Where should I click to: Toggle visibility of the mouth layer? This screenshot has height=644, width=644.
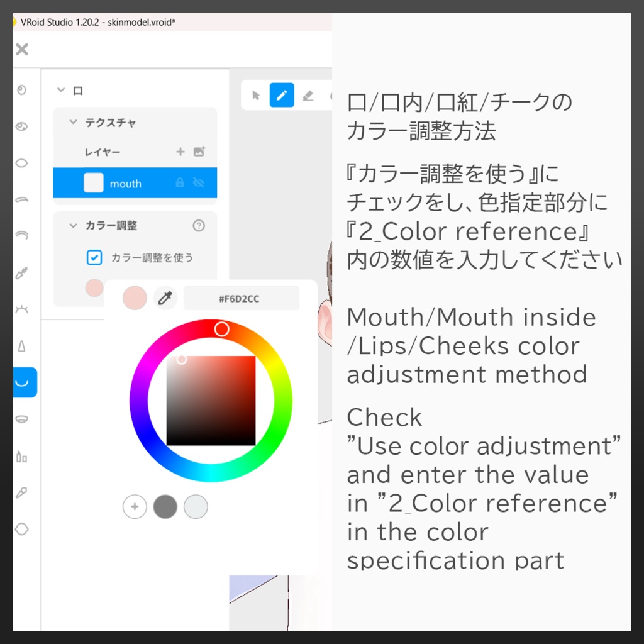coord(199,183)
